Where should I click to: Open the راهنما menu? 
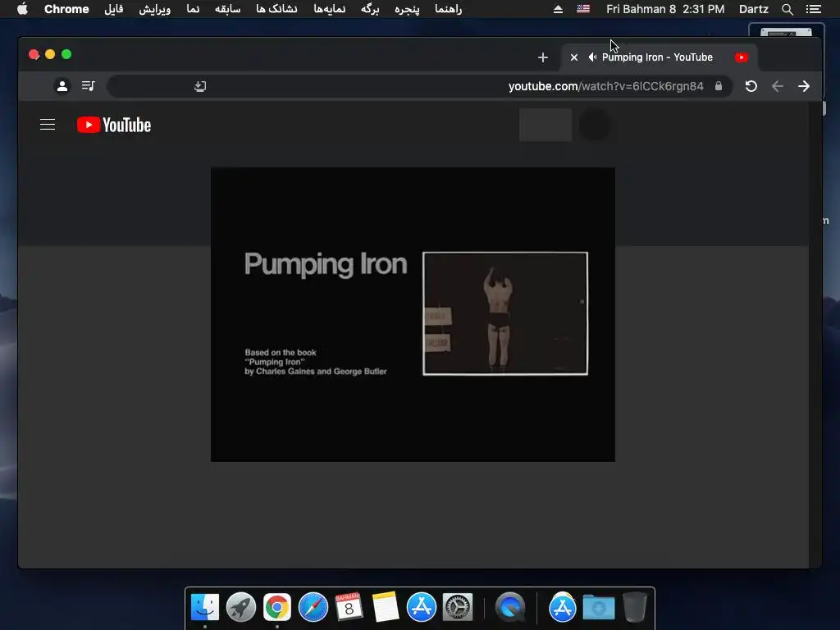(449, 9)
